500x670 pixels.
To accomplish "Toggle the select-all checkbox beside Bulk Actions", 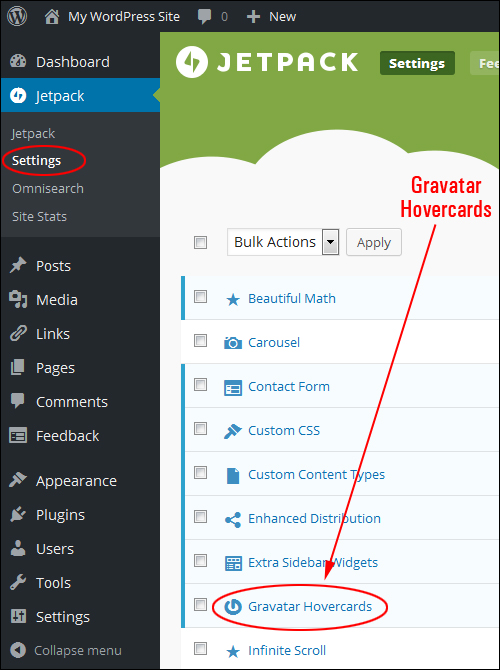I will coord(200,242).
